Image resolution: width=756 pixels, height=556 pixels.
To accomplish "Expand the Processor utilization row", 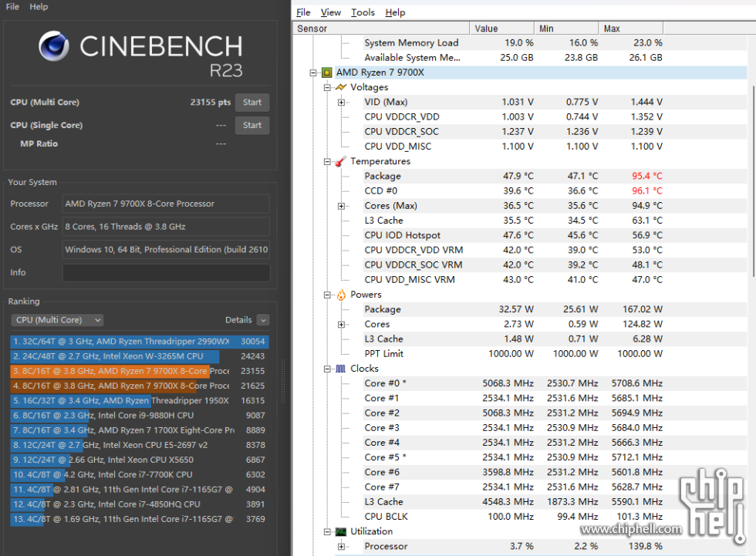I will click(341, 547).
